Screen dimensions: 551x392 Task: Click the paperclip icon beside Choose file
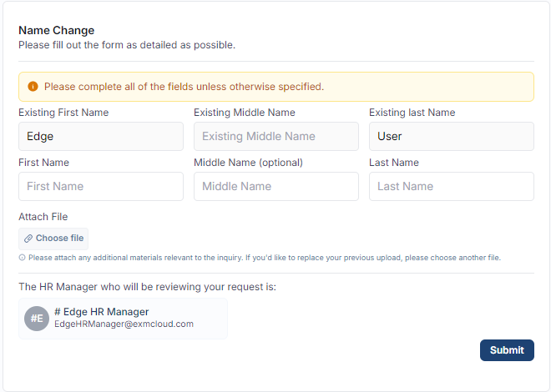coord(28,239)
